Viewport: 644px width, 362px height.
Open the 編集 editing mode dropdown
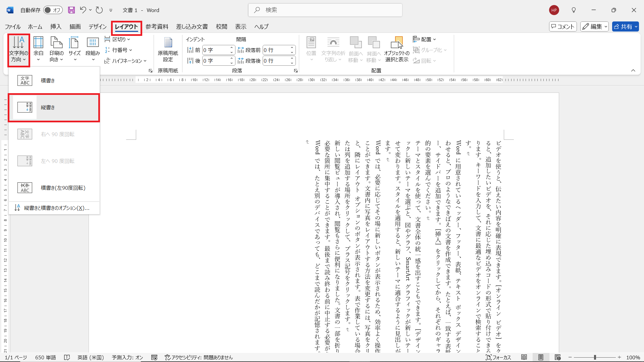[x=595, y=26]
